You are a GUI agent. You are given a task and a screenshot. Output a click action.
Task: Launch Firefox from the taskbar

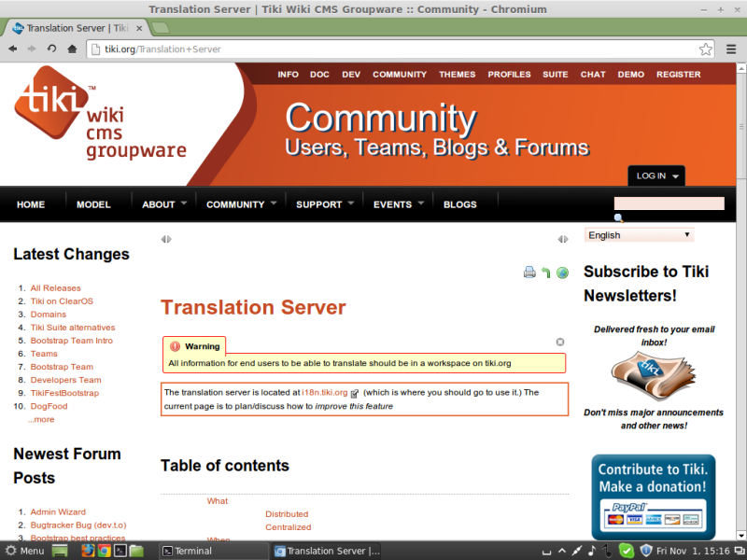pos(88,551)
